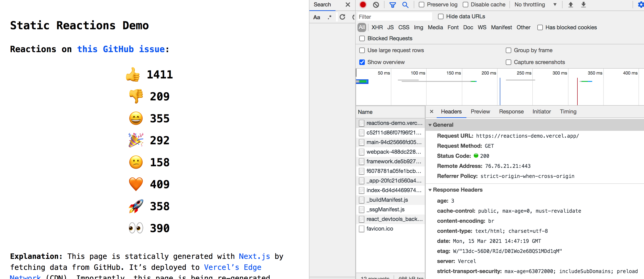Image resolution: width=644 pixels, height=279 pixels.
Task: Filter requests by WS
Action: coord(482,27)
